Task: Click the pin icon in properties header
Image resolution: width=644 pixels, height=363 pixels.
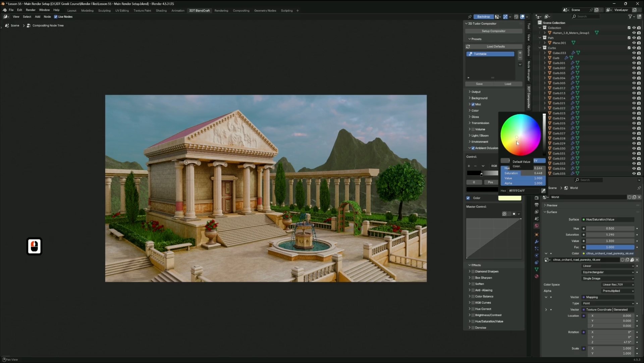Action: 639,188
